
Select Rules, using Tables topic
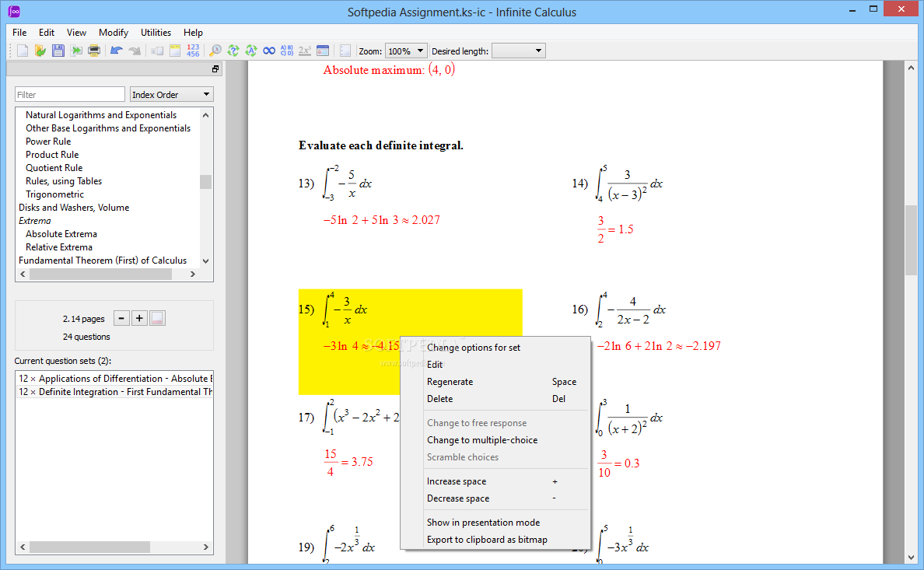[64, 181]
